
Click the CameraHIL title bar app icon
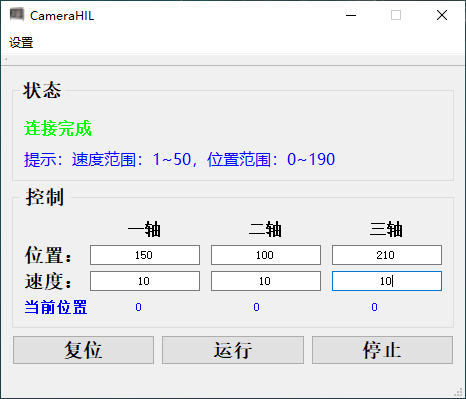pyautogui.click(x=17, y=15)
